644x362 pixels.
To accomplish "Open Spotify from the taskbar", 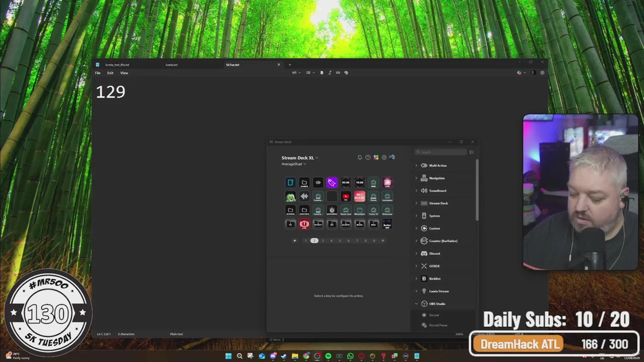I will 328,356.
